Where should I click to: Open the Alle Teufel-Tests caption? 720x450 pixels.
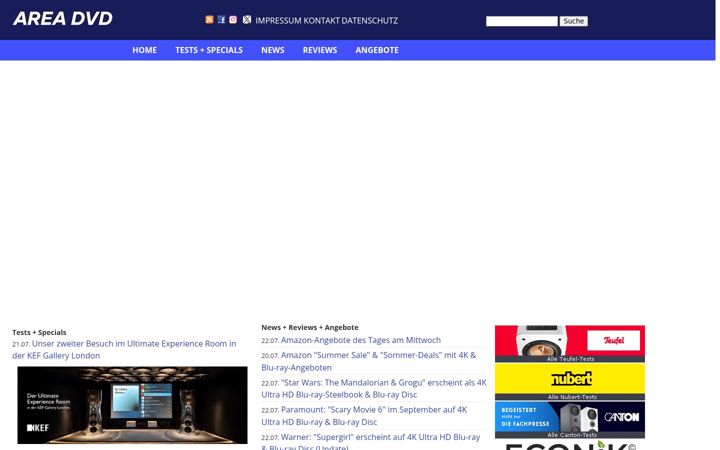pyautogui.click(x=570, y=359)
